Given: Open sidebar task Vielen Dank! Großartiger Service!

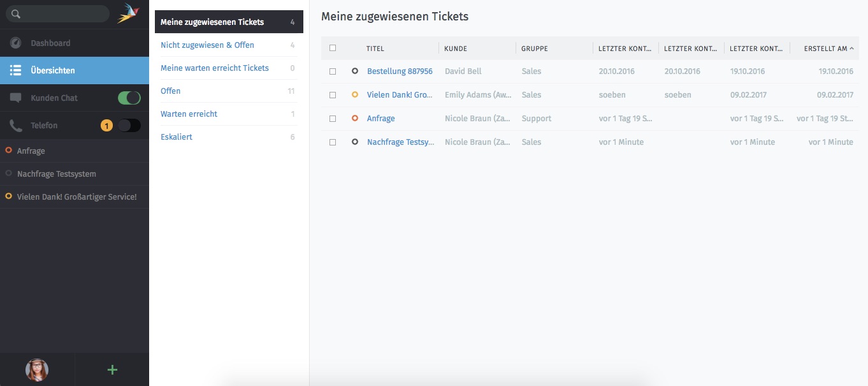Looking at the screenshot, I should pos(75,197).
